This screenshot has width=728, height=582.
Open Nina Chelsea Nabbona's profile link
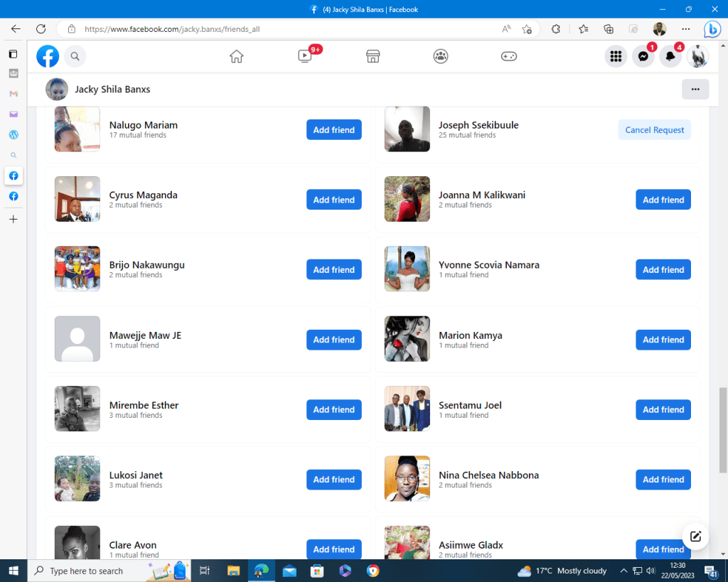(x=488, y=475)
